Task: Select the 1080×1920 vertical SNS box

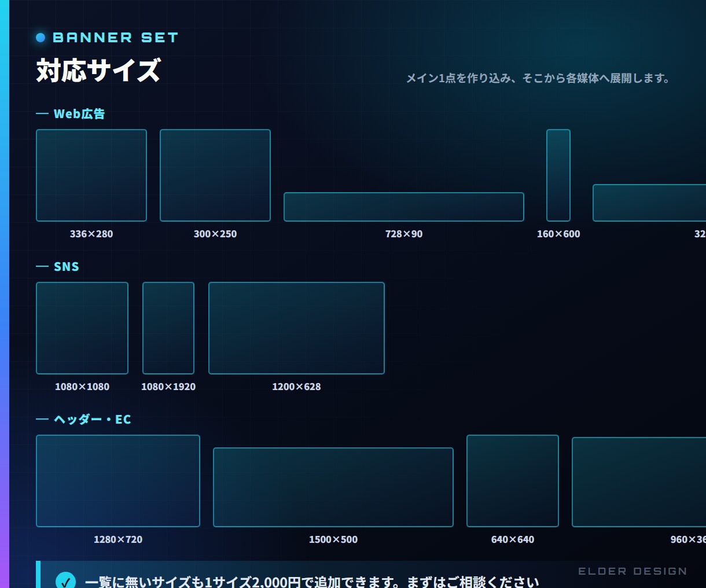Action: click(168, 328)
